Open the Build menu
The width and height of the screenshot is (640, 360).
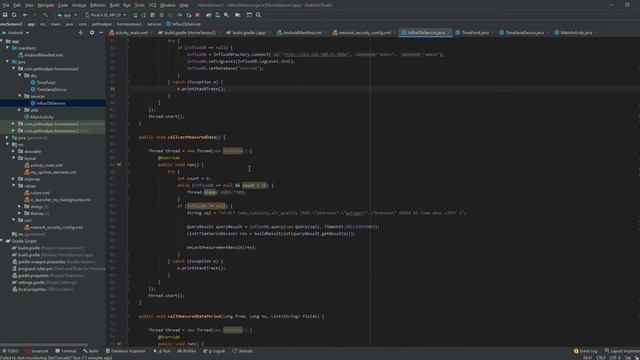[x=115, y=5]
